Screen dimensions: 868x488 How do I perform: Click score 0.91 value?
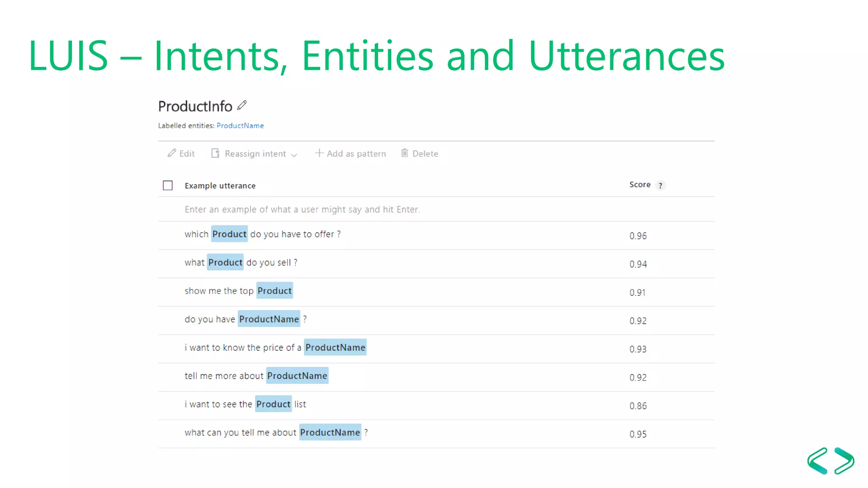pyautogui.click(x=637, y=293)
